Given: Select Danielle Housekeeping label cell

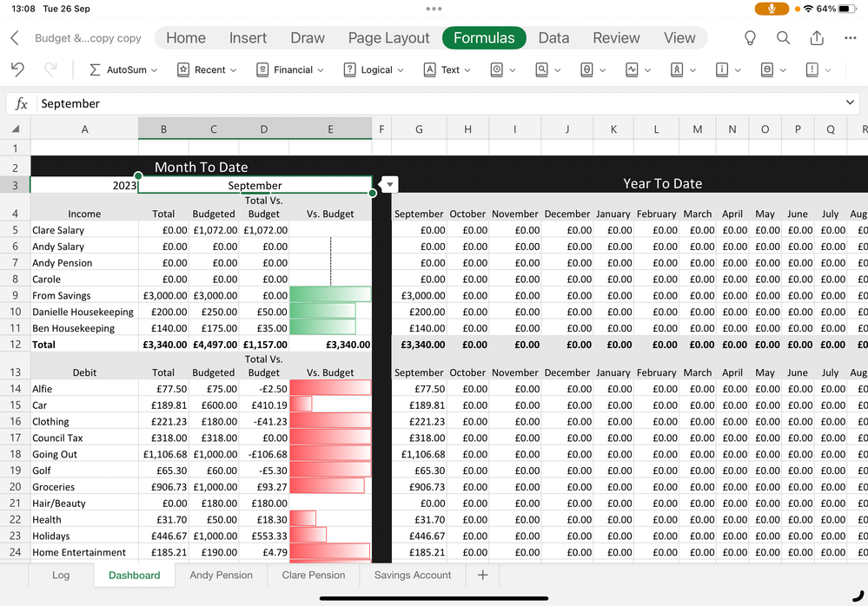Looking at the screenshot, I should 84,312.
